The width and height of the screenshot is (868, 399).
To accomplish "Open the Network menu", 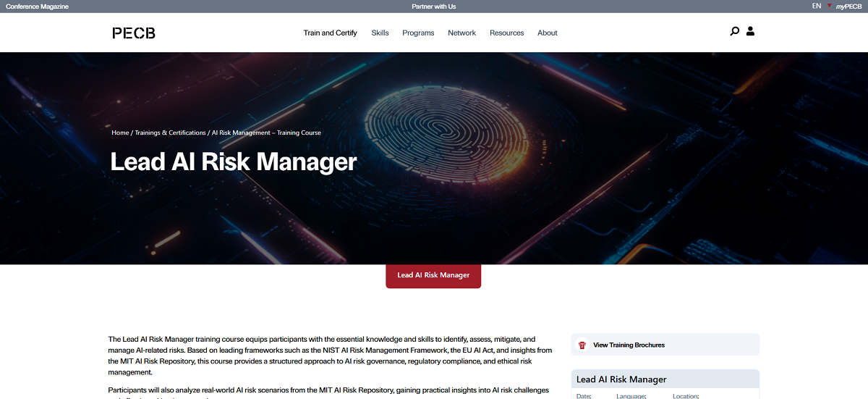I will [461, 33].
